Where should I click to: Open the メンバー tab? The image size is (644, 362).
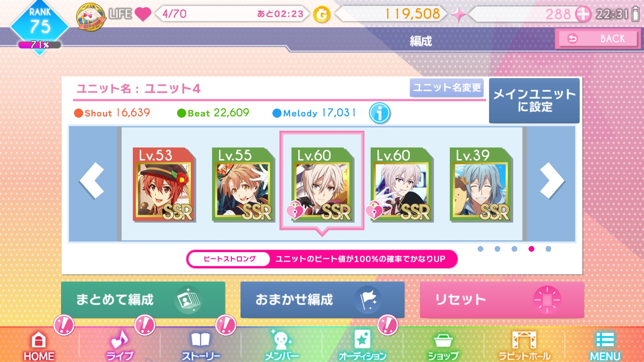(x=281, y=345)
